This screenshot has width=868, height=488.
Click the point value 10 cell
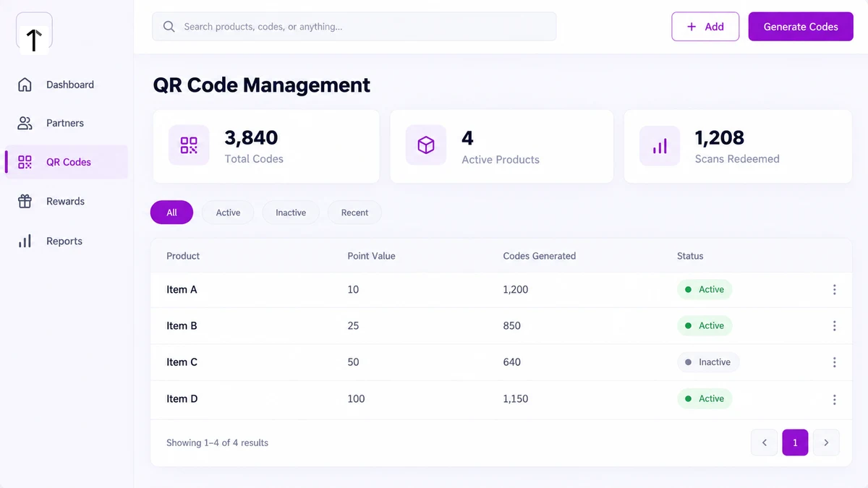click(x=353, y=290)
